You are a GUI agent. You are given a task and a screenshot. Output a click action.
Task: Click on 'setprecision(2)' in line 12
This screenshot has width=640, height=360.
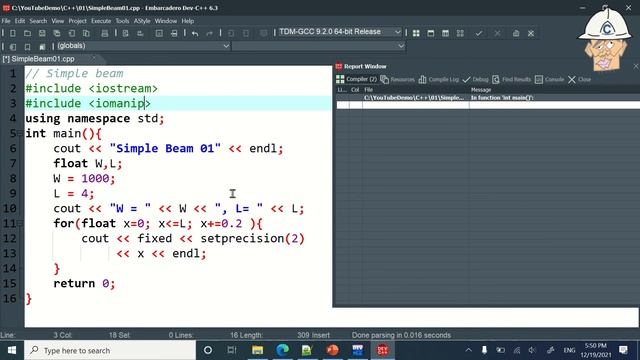(252, 238)
